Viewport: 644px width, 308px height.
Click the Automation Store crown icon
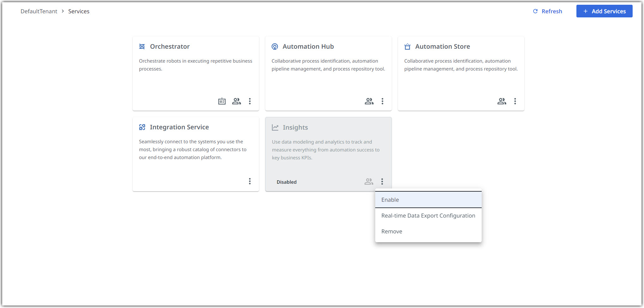(407, 46)
